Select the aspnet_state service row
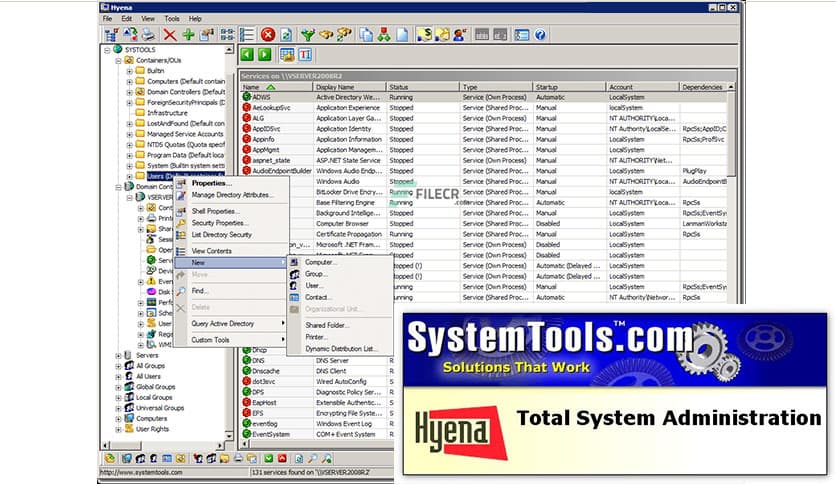This screenshot has height=484, width=836. coord(484,160)
